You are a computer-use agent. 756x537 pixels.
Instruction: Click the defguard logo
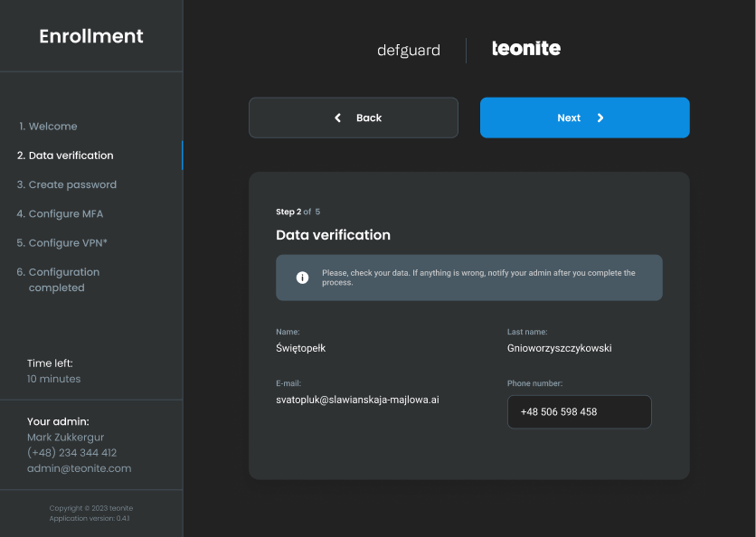tap(409, 51)
